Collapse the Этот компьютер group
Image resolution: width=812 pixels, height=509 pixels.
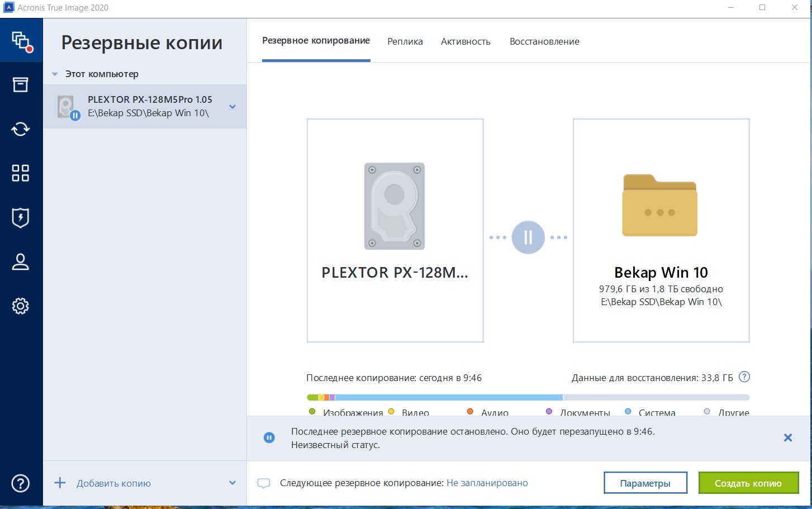click(55, 74)
